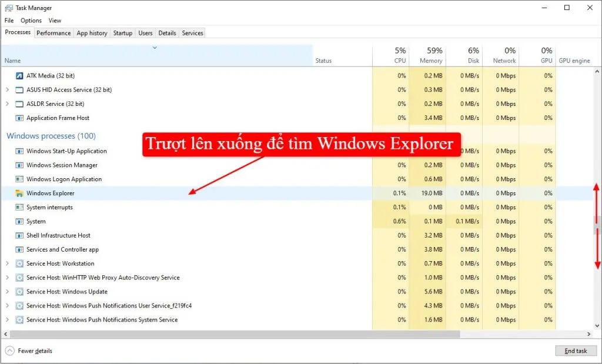Screen dimensions: 602x364
Task: Click the Windows Explorer folder icon
Action: pyautogui.click(x=19, y=193)
